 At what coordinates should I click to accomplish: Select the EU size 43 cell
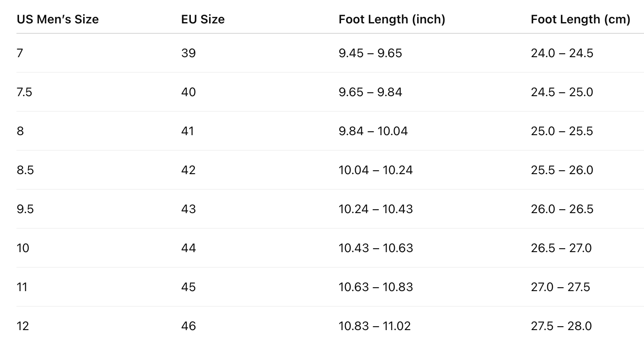pos(189,209)
